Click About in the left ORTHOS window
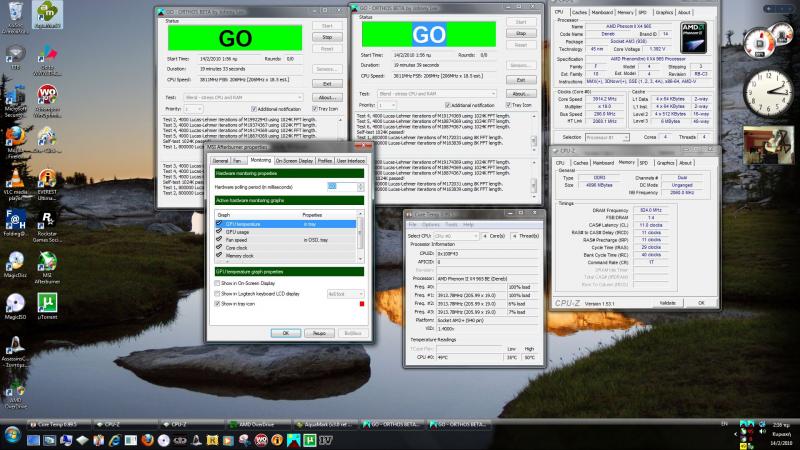The width and height of the screenshot is (800, 450). pyautogui.click(x=327, y=97)
